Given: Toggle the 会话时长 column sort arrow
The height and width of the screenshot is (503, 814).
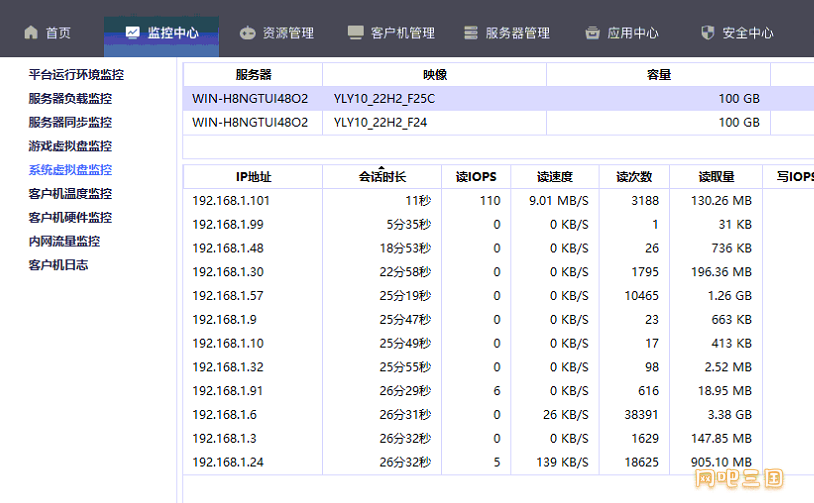Looking at the screenshot, I should click(382, 168).
